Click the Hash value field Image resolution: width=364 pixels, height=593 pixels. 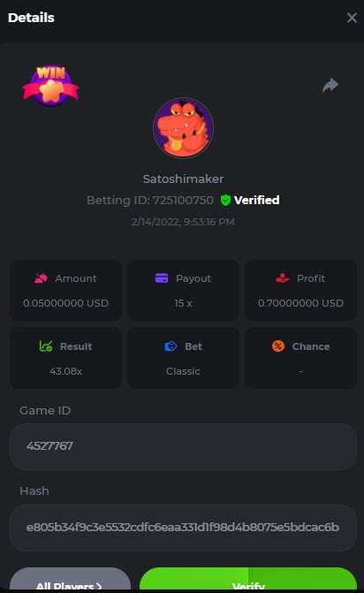(183, 528)
